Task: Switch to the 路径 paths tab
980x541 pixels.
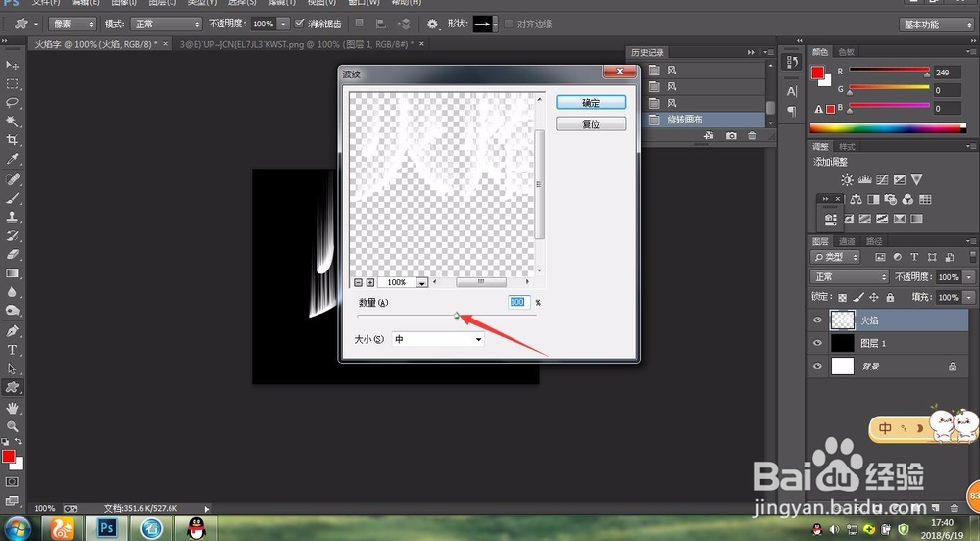Action: pyautogui.click(x=874, y=241)
